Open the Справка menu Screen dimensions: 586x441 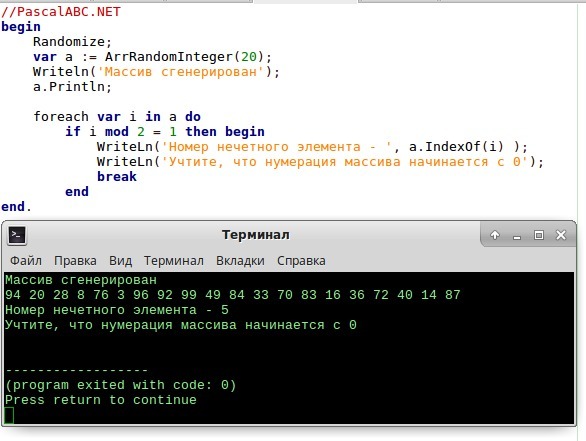(x=301, y=260)
